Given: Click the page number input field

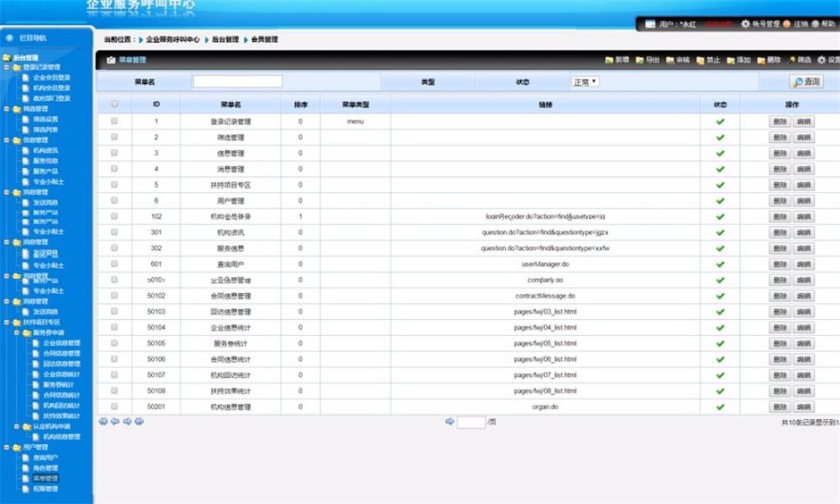Looking at the screenshot, I should click(x=471, y=422).
